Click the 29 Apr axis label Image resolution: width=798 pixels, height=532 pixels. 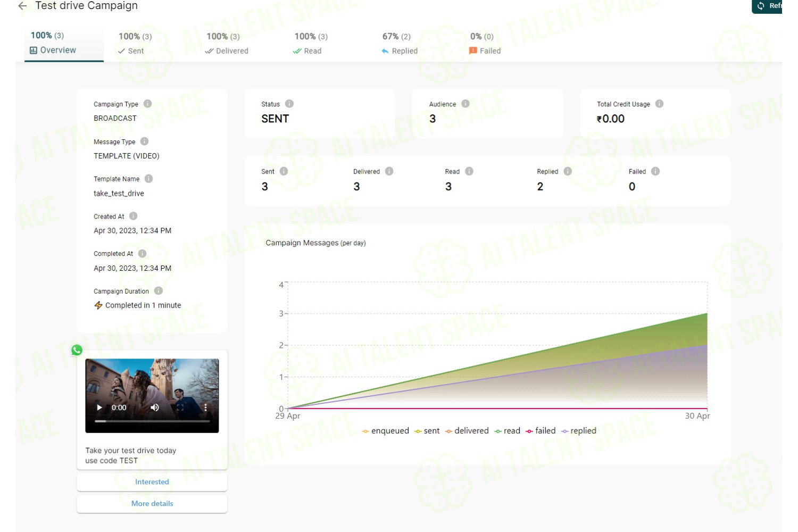point(288,416)
